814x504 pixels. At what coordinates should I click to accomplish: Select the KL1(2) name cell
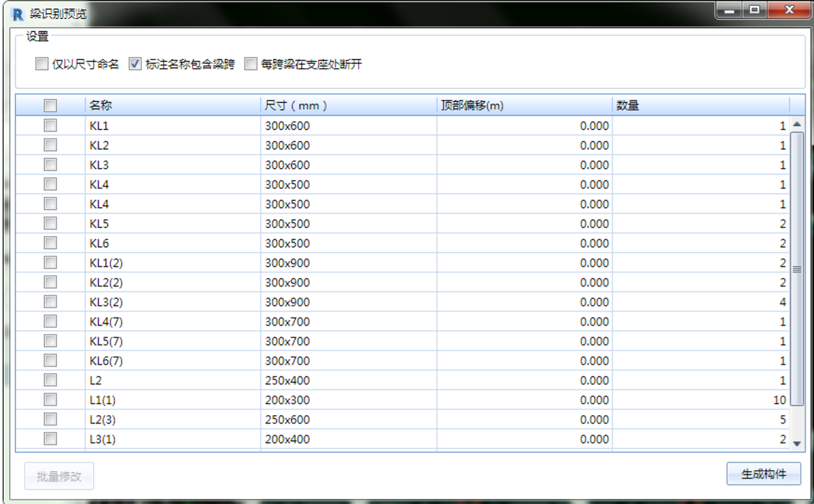click(173, 263)
